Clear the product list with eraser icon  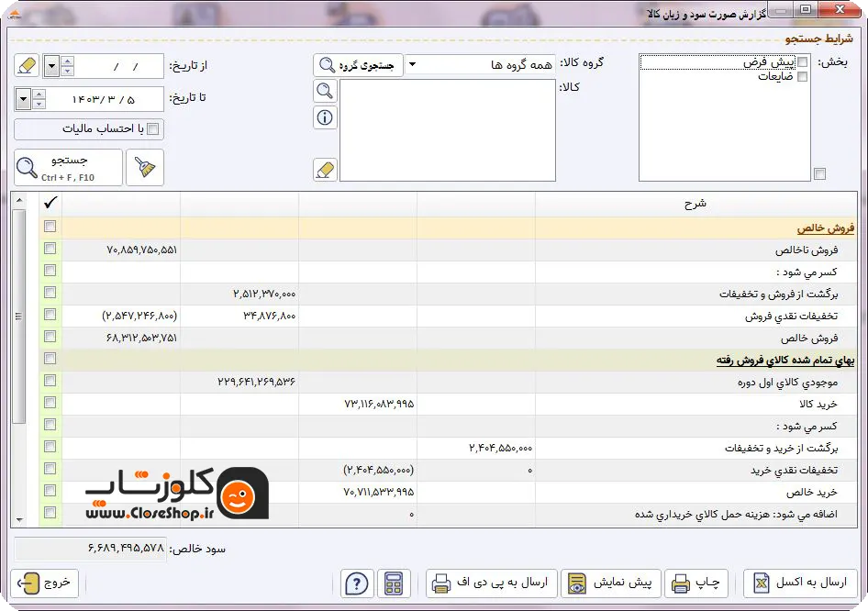pyautogui.click(x=325, y=170)
